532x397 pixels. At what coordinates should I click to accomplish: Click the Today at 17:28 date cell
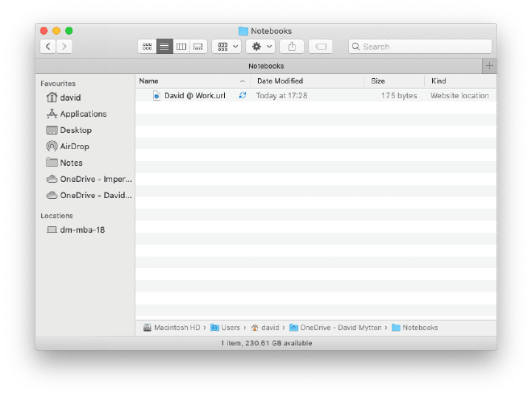(281, 96)
